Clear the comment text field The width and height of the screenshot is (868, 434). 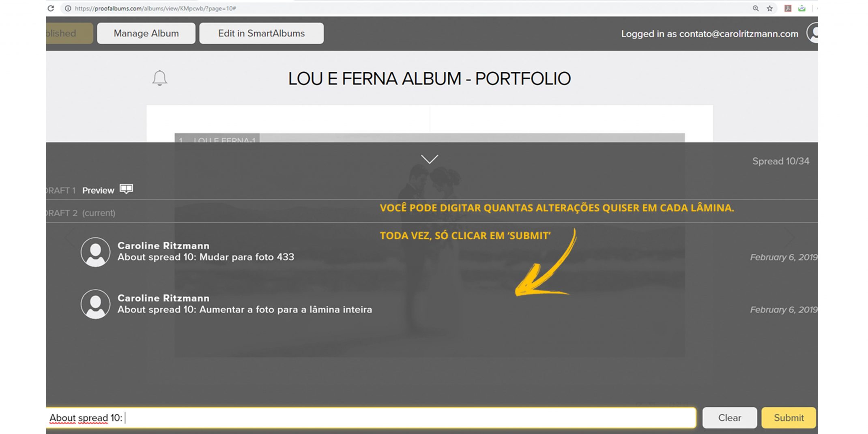click(x=729, y=418)
